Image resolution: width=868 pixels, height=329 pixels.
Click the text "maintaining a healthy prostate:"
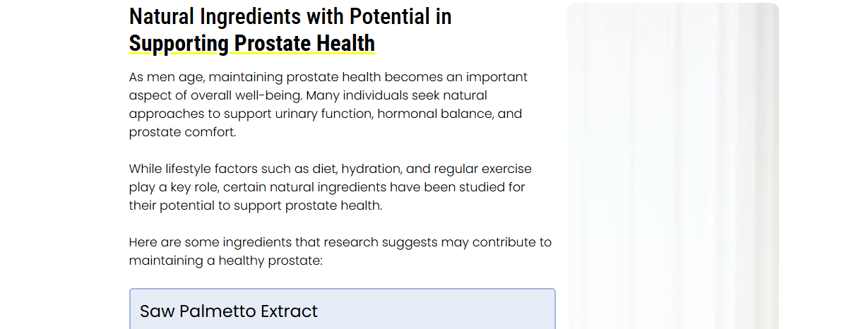pyautogui.click(x=226, y=261)
